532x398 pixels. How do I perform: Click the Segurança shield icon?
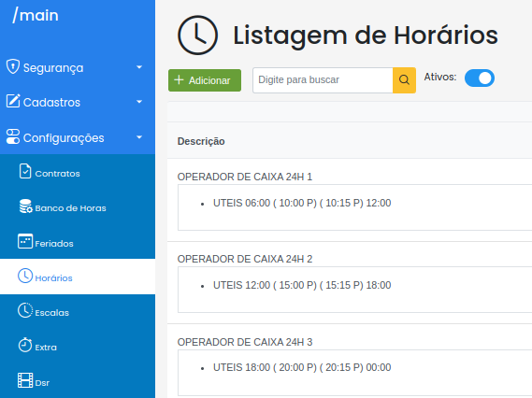tap(13, 66)
